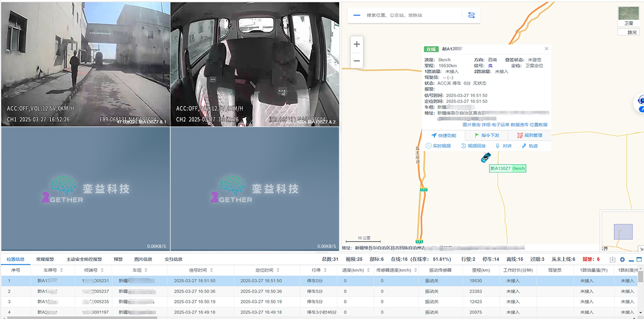The width and height of the screenshot is (644, 319).
Task: Click the export download icon above table
Action: coord(613,259)
